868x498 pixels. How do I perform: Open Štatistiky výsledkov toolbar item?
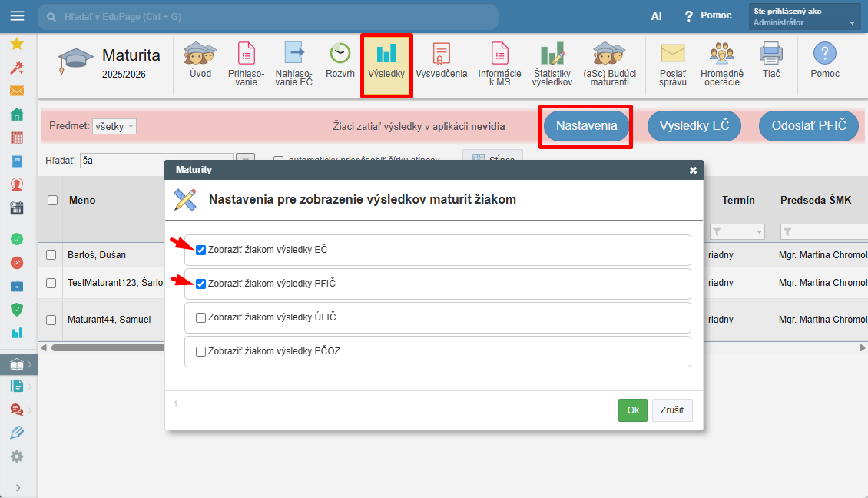pos(552,64)
